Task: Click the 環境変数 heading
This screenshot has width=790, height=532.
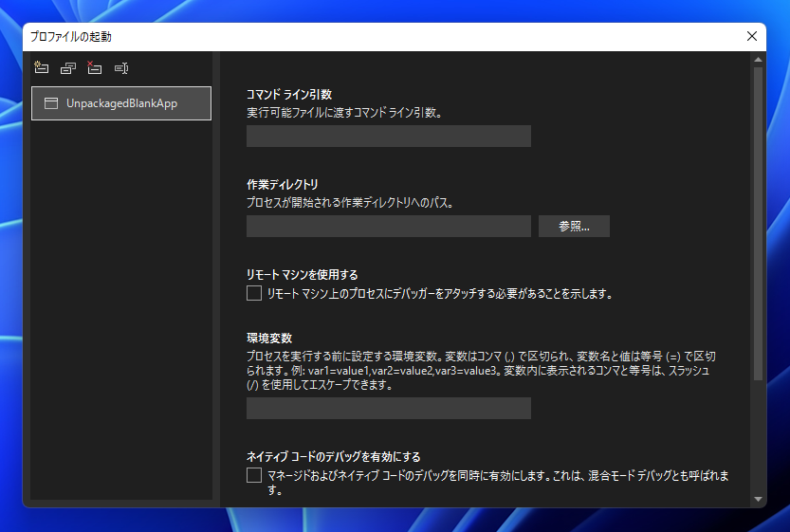Action: 269,338
